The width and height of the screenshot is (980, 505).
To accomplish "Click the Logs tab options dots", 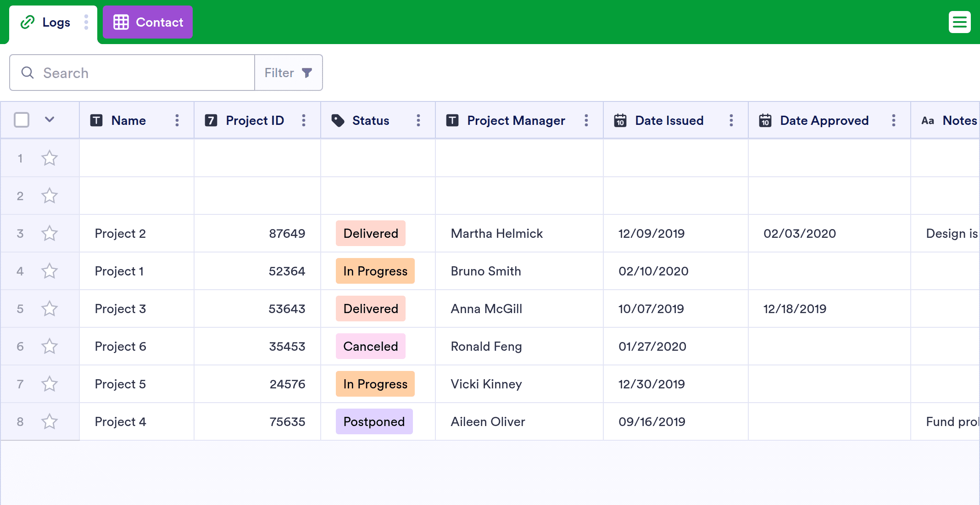I will tap(86, 22).
